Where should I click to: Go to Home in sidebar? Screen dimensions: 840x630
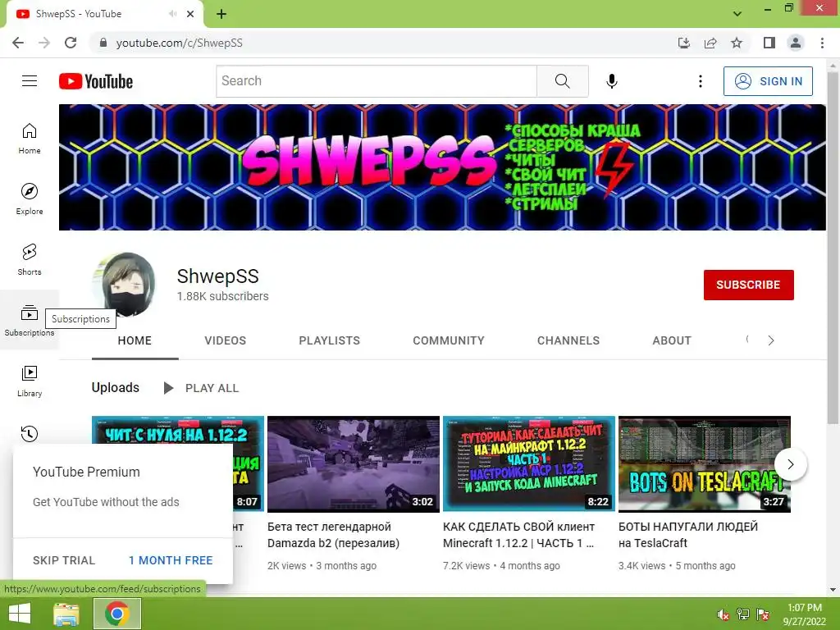click(x=30, y=138)
